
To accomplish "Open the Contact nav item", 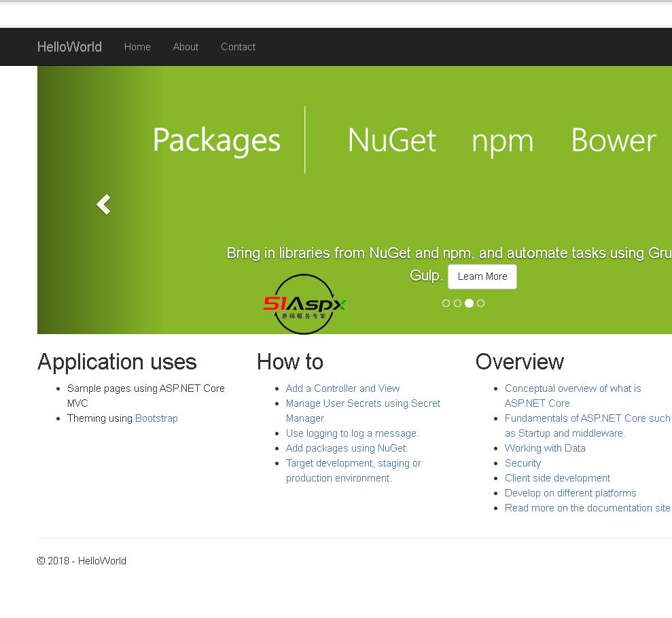I will pos(238,47).
